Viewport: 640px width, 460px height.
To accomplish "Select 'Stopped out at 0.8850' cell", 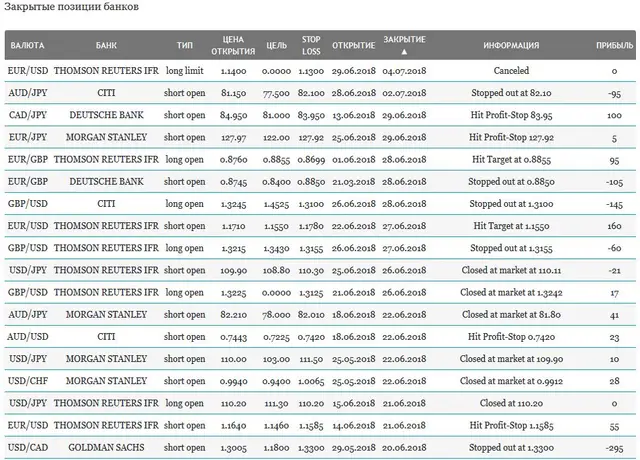I will [x=511, y=181].
